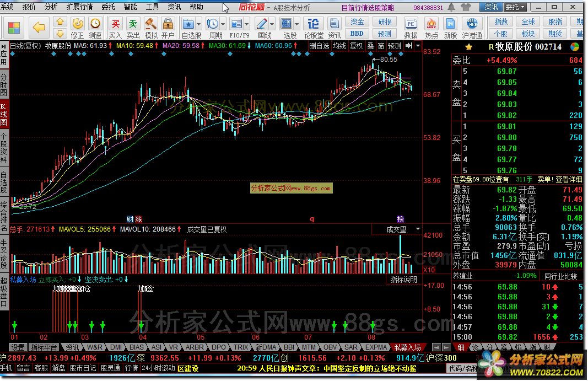Click the 沪港通 SSE HKE icon
The width and height of the screenshot is (588, 381).
(x=472, y=24)
